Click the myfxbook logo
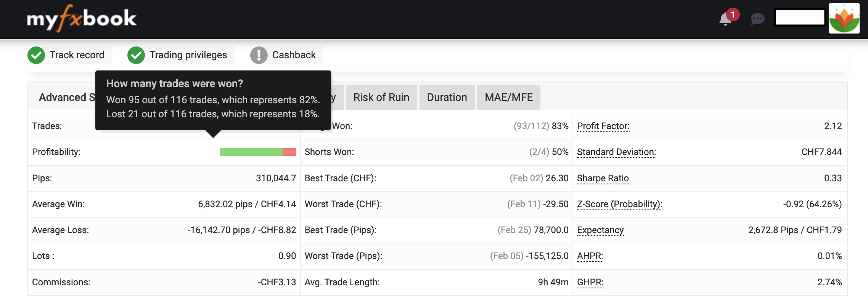868x307 pixels. tap(82, 18)
